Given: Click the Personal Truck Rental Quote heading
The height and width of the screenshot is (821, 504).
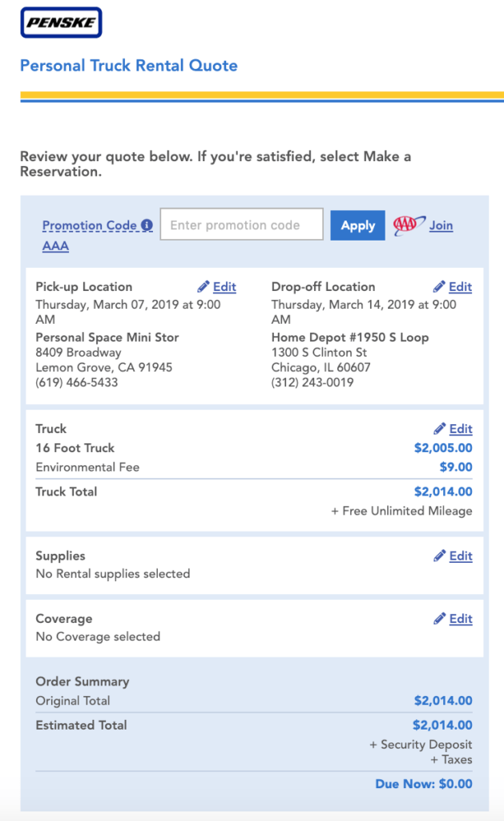Looking at the screenshot, I should [x=129, y=66].
